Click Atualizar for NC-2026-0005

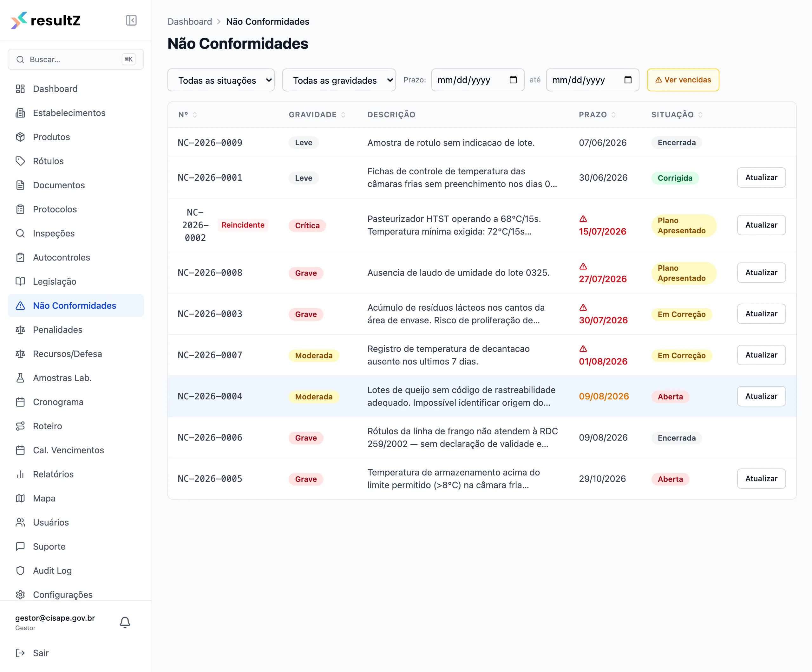(x=761, y=478)
